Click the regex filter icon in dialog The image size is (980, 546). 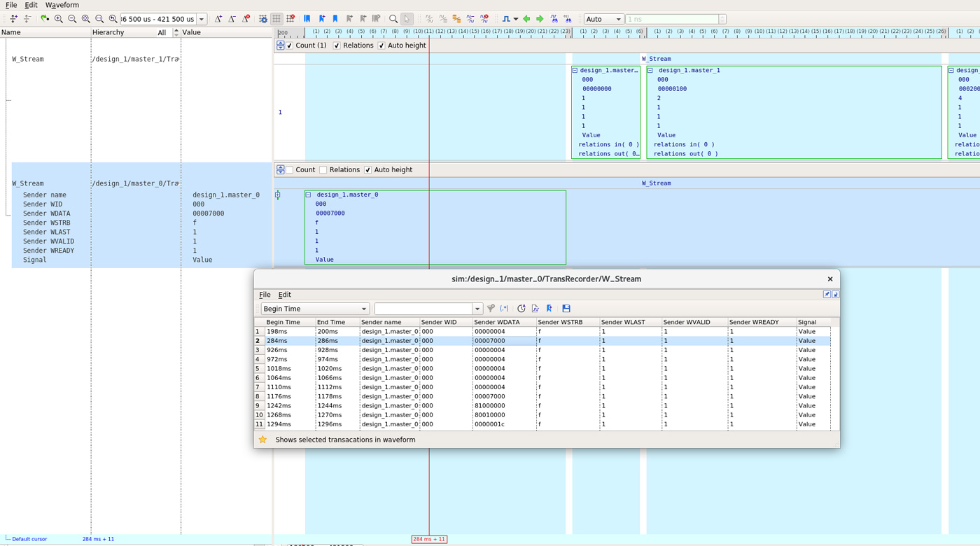(504, 309)
